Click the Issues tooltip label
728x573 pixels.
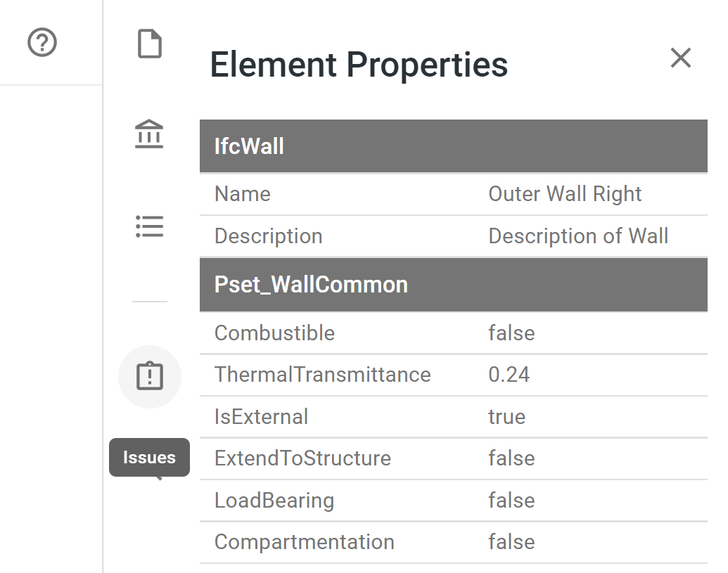pos(149,458)
